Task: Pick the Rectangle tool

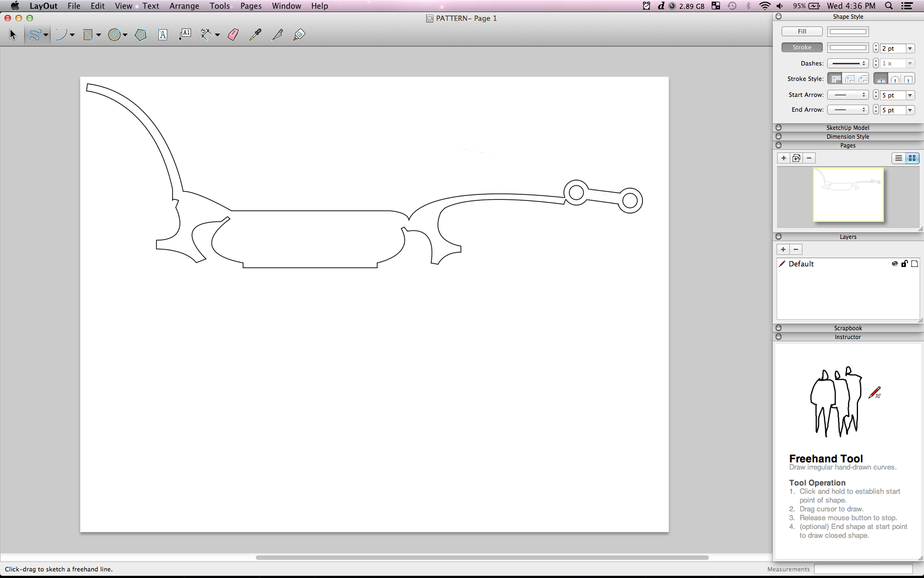Action: 87,35
